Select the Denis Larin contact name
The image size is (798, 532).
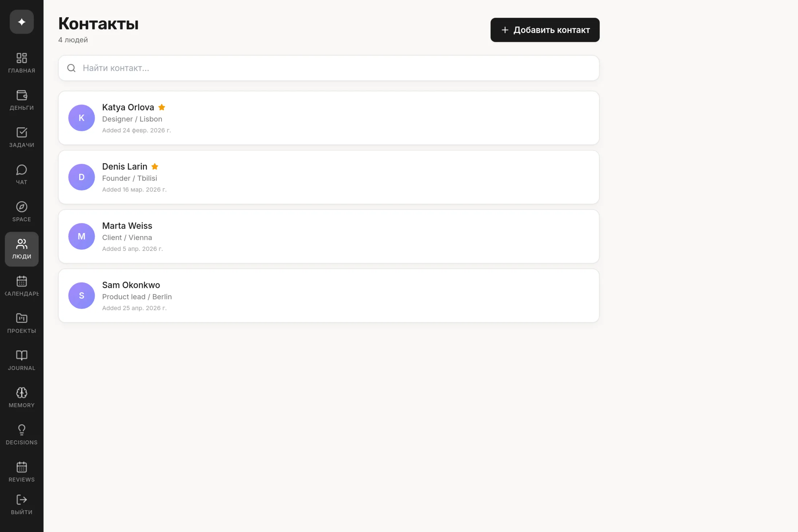click(x=125, y=166)
